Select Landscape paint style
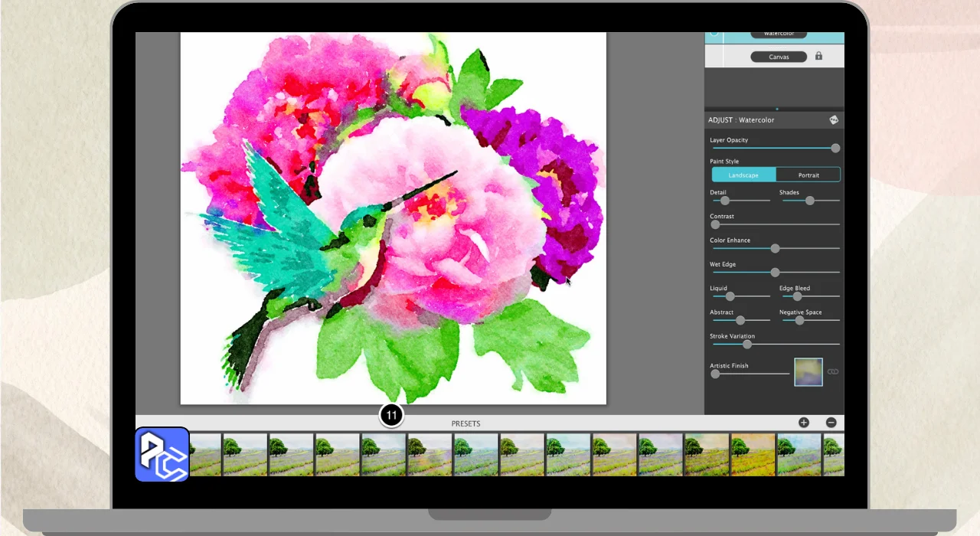 pos(743,175)
